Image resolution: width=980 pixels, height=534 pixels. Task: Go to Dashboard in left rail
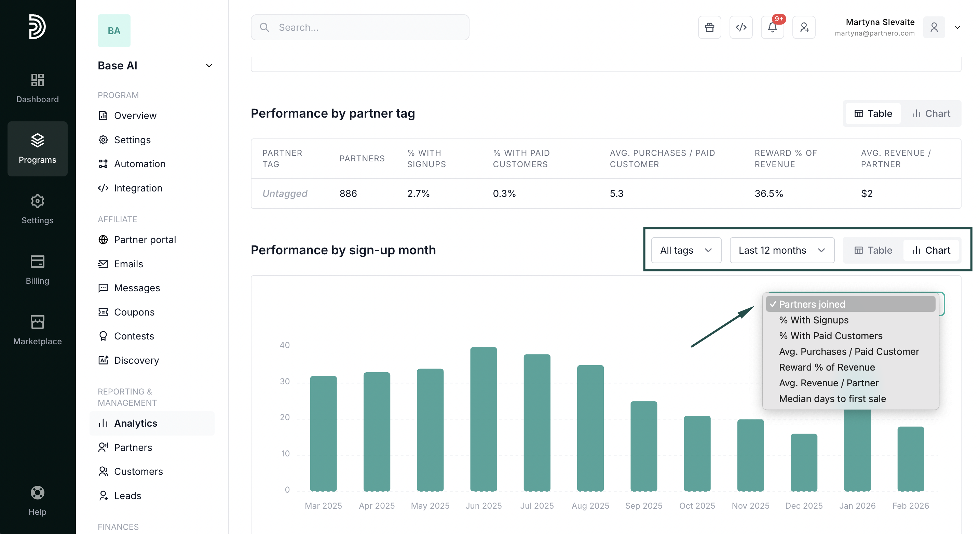pos(37,88)
